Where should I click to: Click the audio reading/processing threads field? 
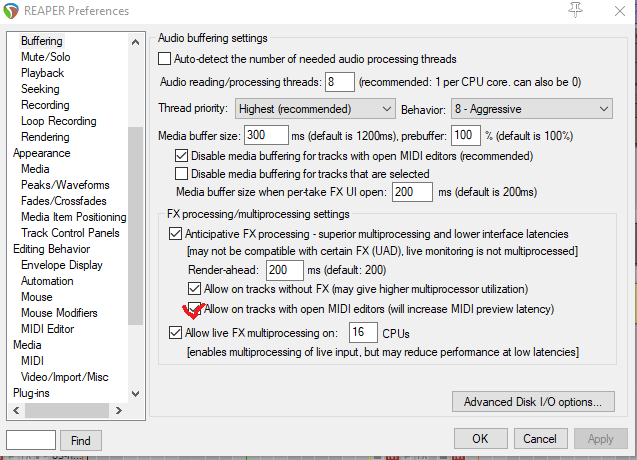click(340, 82)
